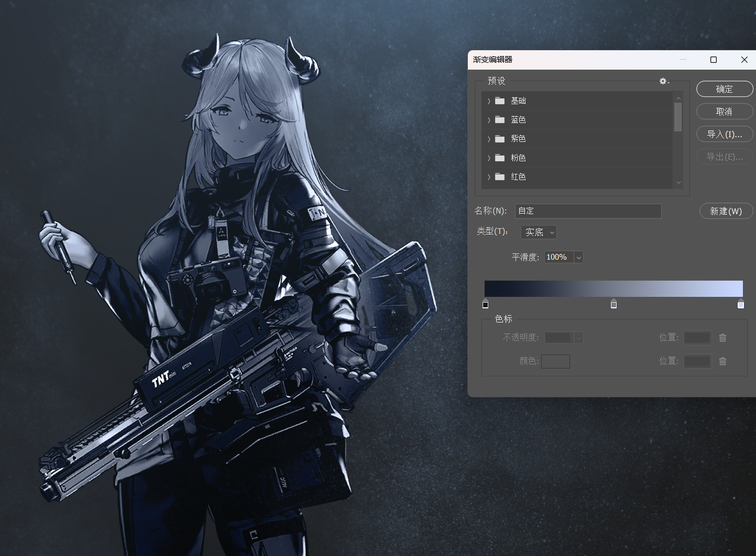Select the 蓝色 preset folder icon
This screenshot has height=556, width=756.
point(500,120)
